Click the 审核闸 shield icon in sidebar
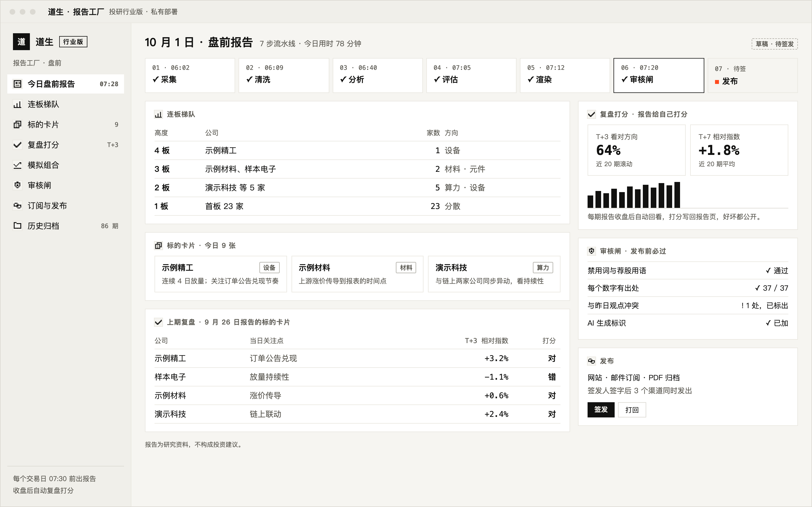 coord(17,185)
